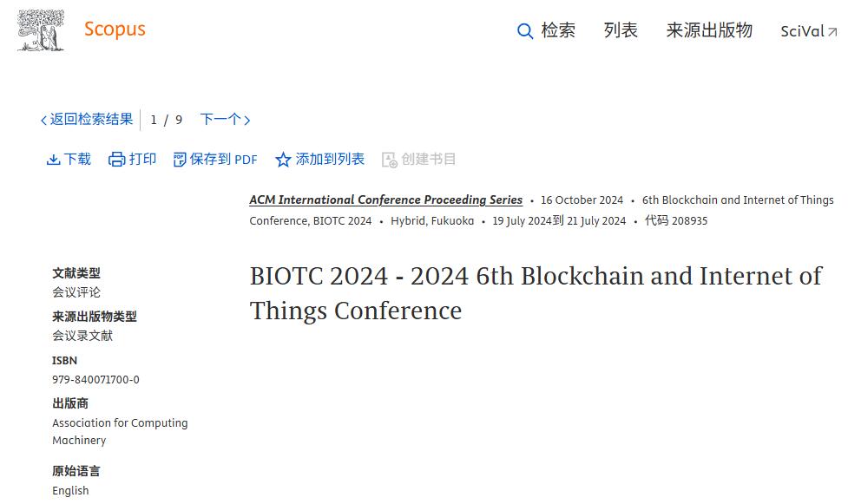Click the Elsevier tree logo
This screenshot has width=848, height=504.
coord(41,30)
